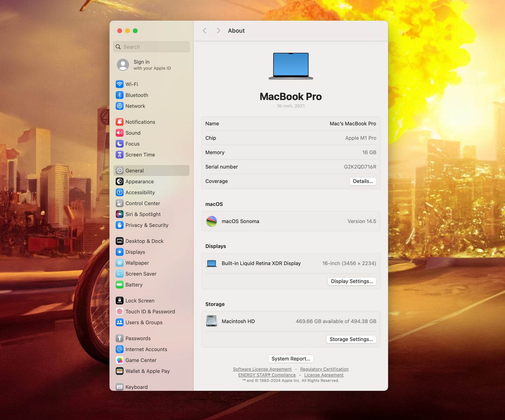Click the Bluetooth icon in sidebar
The image size is (505, 420).
pos(120,95)
